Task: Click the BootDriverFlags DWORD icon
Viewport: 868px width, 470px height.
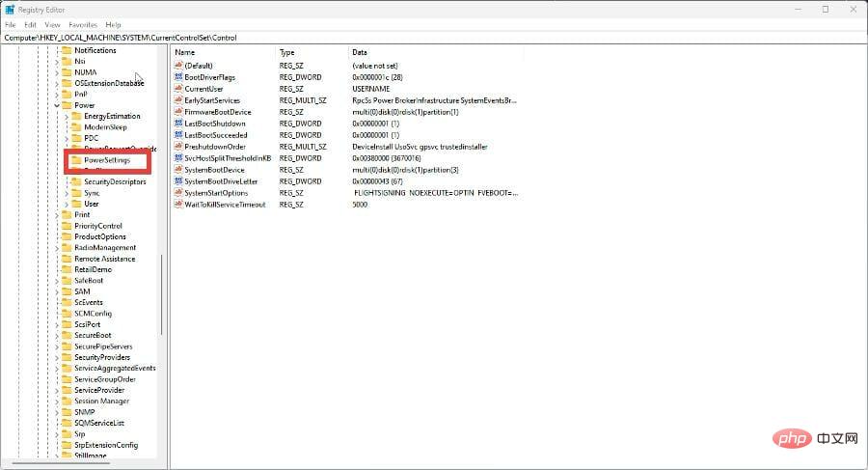Action: 178,77
